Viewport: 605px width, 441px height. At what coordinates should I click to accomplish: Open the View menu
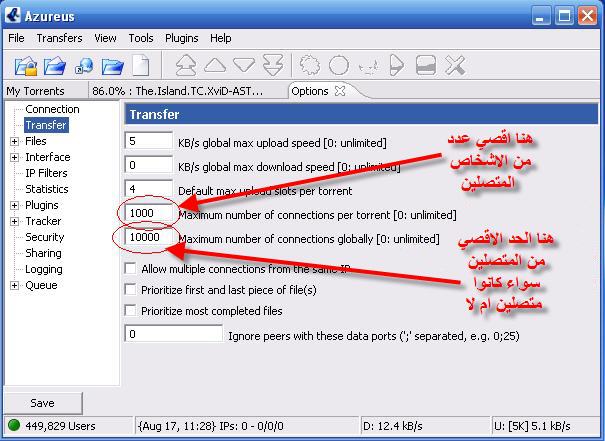[105, 38]
